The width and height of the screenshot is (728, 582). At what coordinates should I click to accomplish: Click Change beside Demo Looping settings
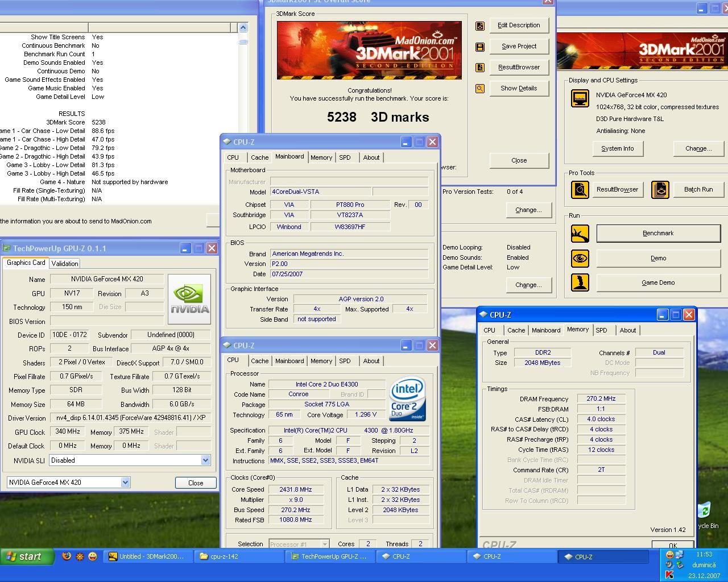tap(528, 285)
